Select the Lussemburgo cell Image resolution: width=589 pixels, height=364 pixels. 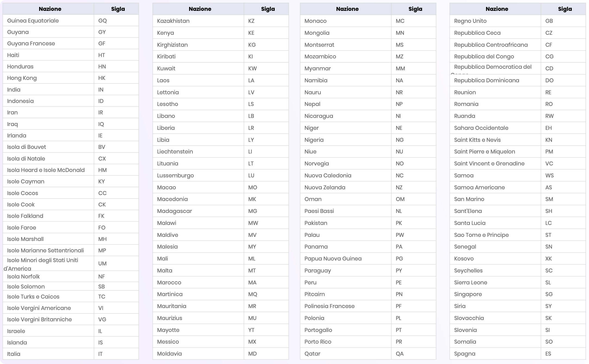(x=198, y=175)
